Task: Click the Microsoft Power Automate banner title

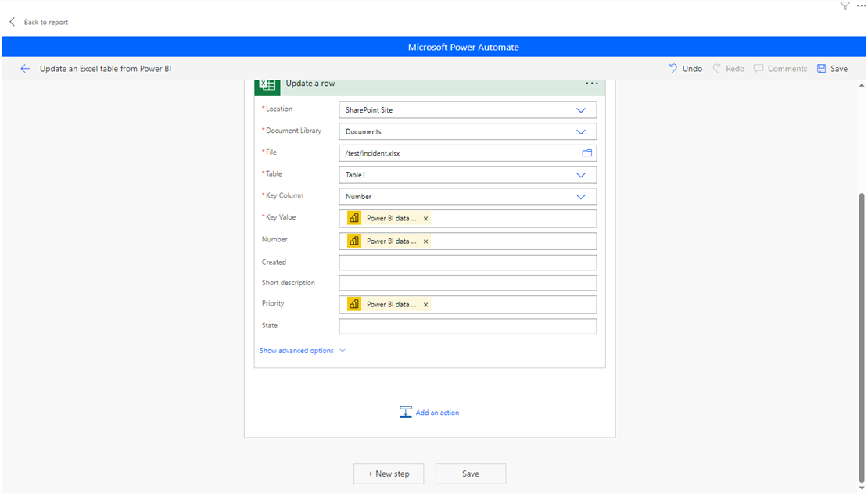Action: tap(464, 47)
